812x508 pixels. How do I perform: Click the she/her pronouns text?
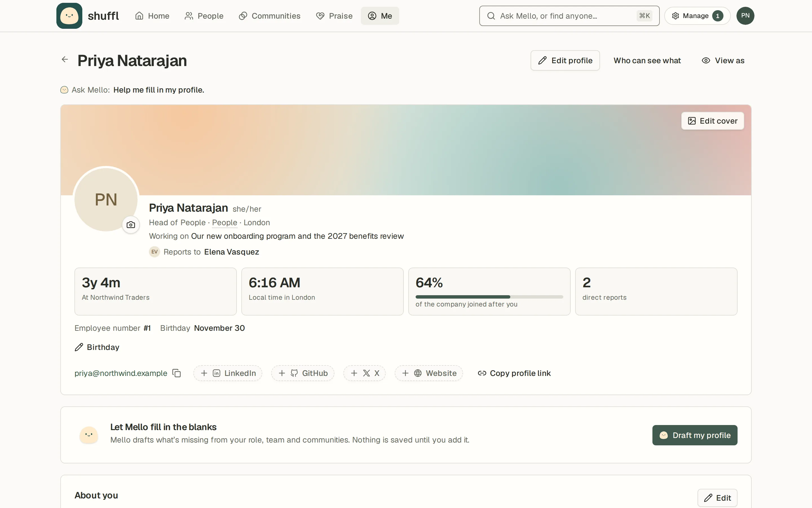coord(247,209)
